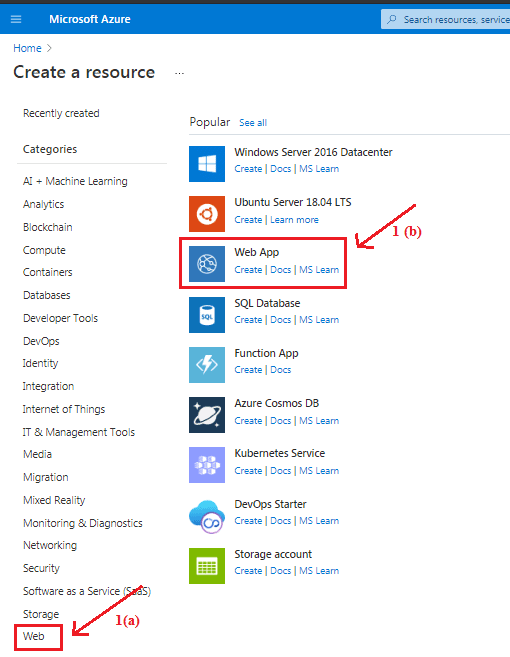Click the Web App globe icon
The width and height of the screenshot is (510, 657).
[207, 264]
